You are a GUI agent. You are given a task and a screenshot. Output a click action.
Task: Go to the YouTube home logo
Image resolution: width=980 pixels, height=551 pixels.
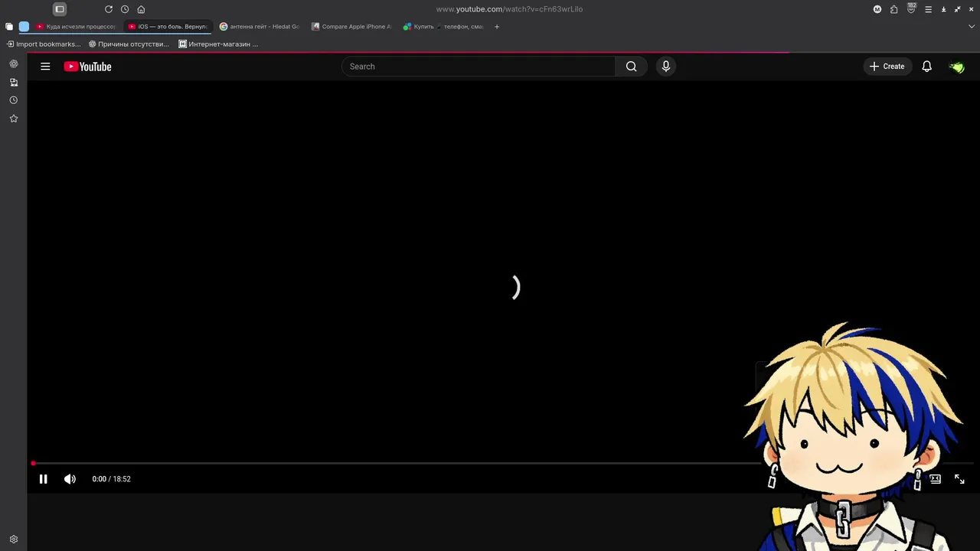point(87,67)
